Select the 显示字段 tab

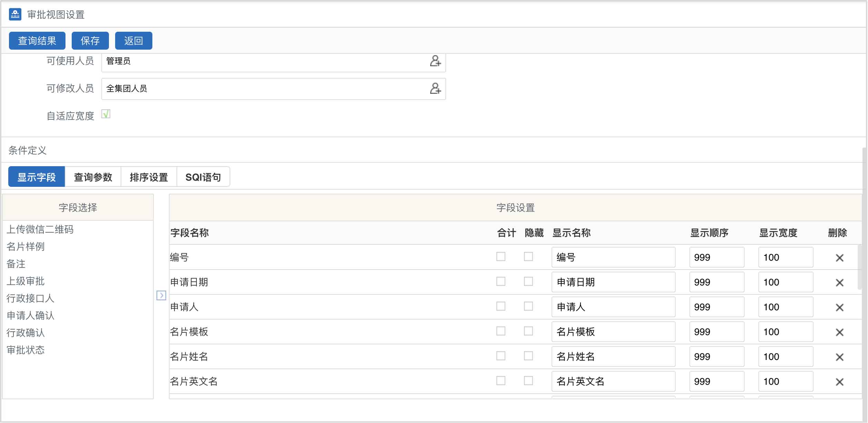36,176
